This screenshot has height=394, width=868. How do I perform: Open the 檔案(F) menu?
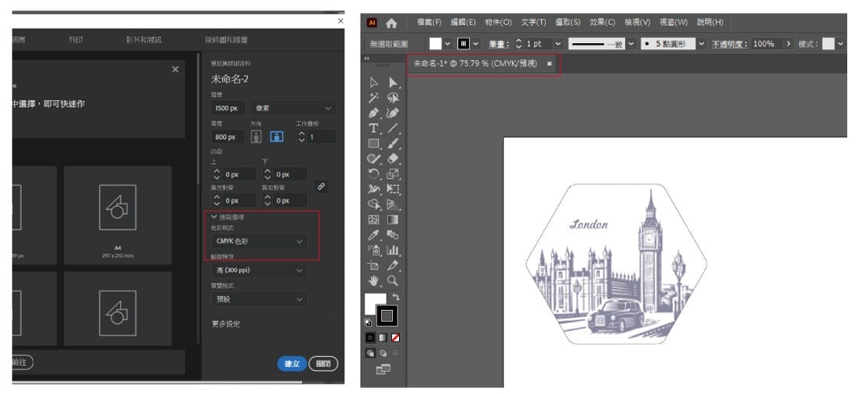point(429,22)
